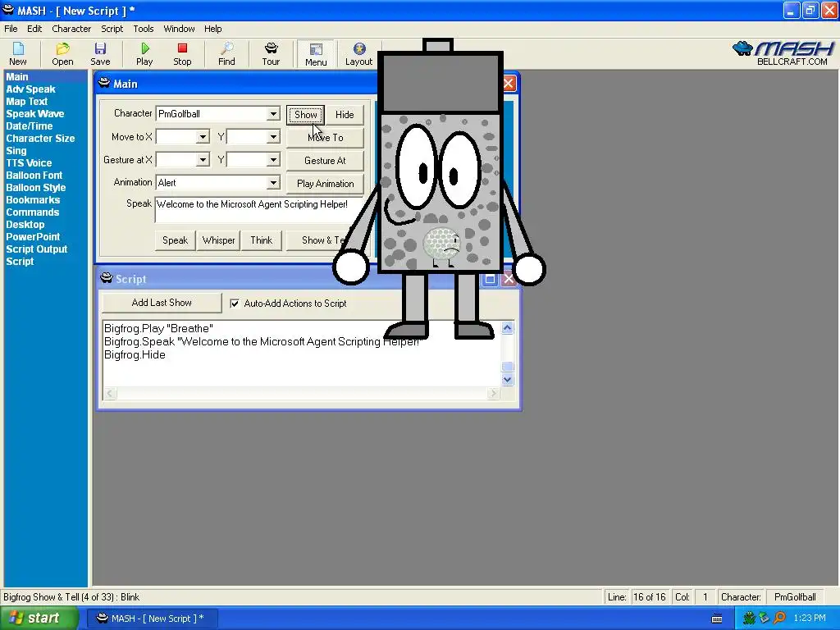The width and height of the screenshot is (840, 630).
Task: Open the Window menu
Action: [179, 29]
